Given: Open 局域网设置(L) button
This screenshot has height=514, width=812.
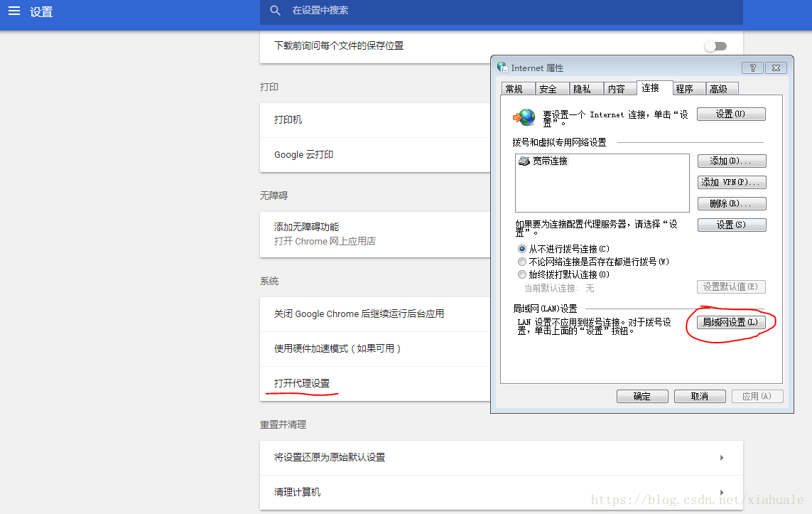Looking at the screenshot, I should tap(731, 322).
